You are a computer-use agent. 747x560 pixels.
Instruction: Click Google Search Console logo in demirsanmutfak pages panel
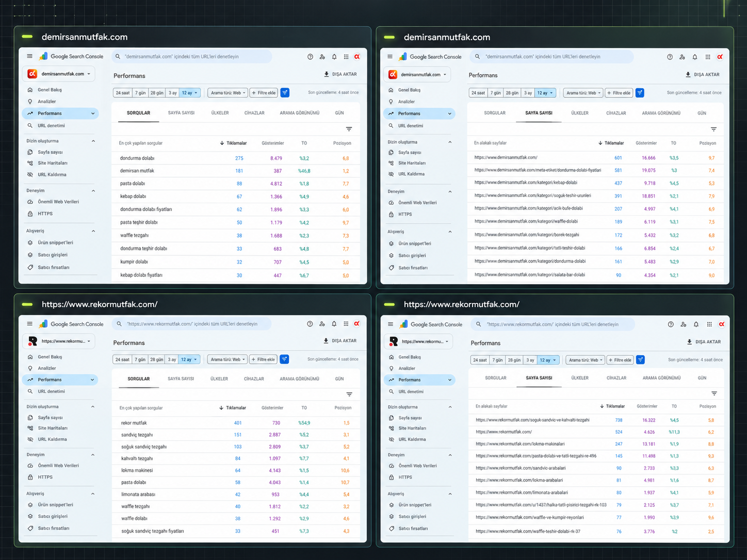pos(430,57)
